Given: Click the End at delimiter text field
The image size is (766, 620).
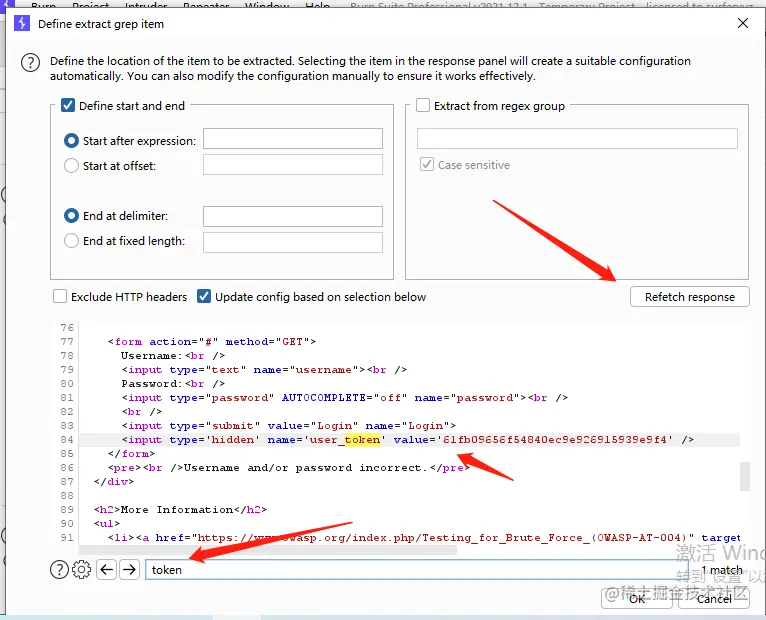Looking at the screenshot, I should [x=293, y=216].
